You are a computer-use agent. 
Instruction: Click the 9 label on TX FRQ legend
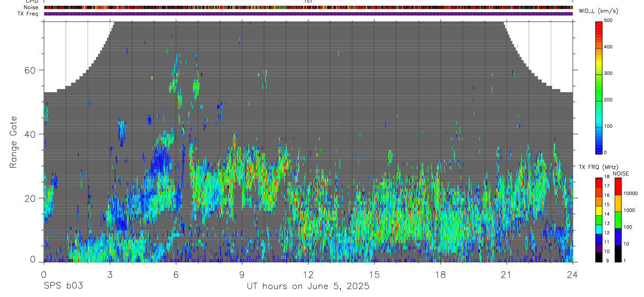[607, 260]
